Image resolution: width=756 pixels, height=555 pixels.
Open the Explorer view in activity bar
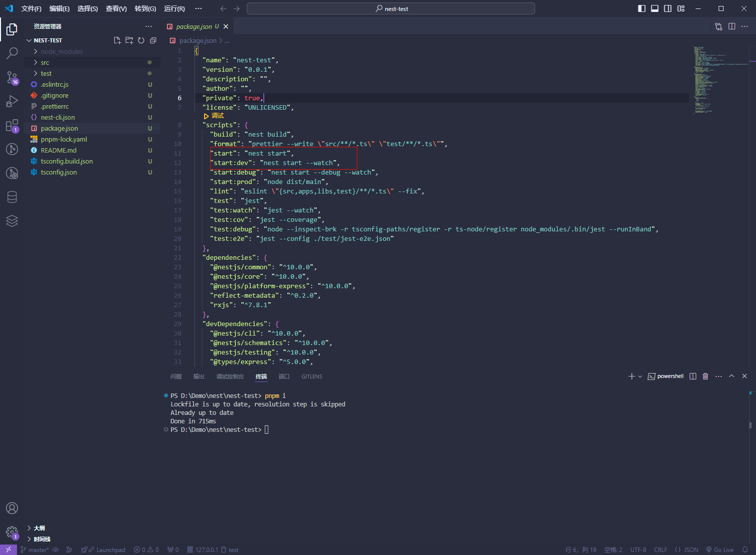(12, 30)
